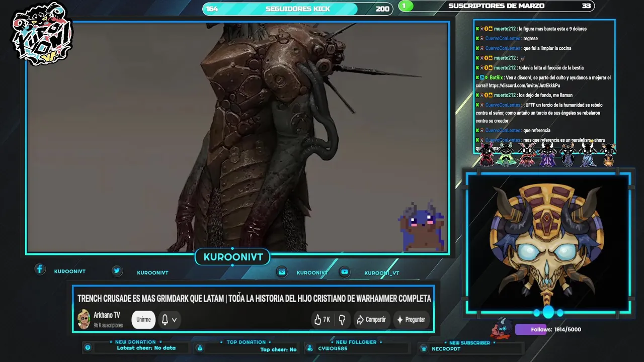This screenshot has width=644, height=362.
Task: Click the Facebook icon beside KUROONIVT
Action: pos(40,269)
